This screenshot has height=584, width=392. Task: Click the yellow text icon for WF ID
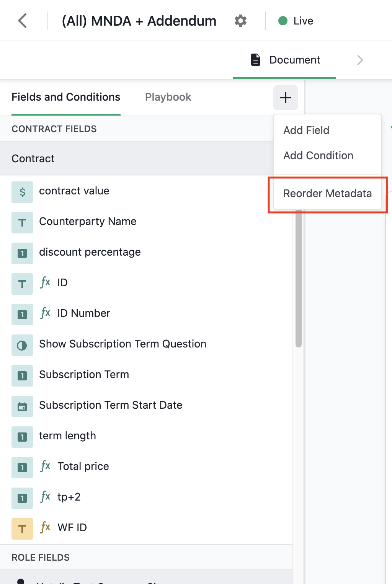click(x=22, y=529)
